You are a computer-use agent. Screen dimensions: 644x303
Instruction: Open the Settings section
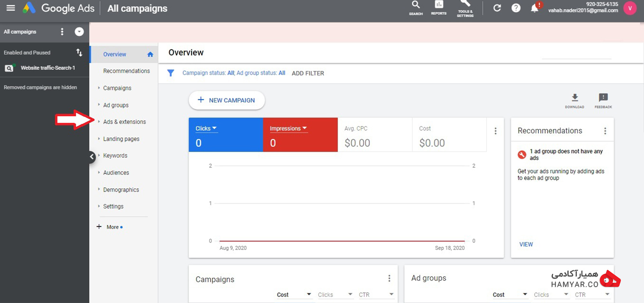click(x=113, y=206)
